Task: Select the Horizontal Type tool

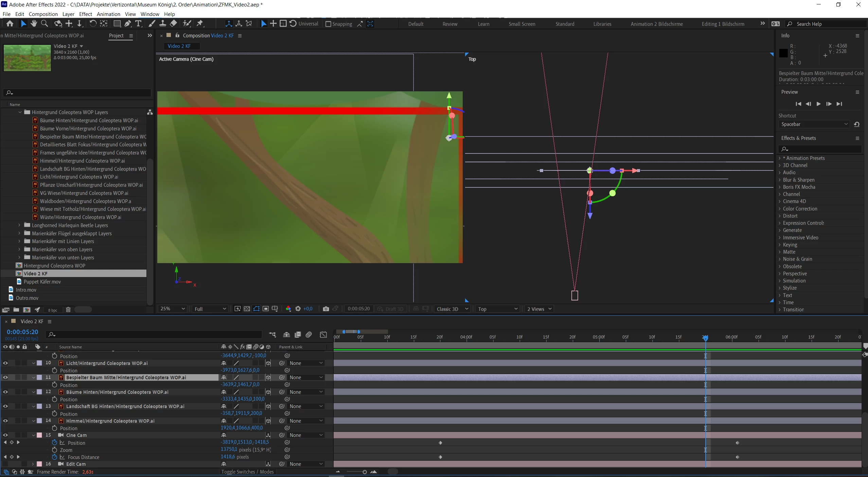Action: click(138, 23)
